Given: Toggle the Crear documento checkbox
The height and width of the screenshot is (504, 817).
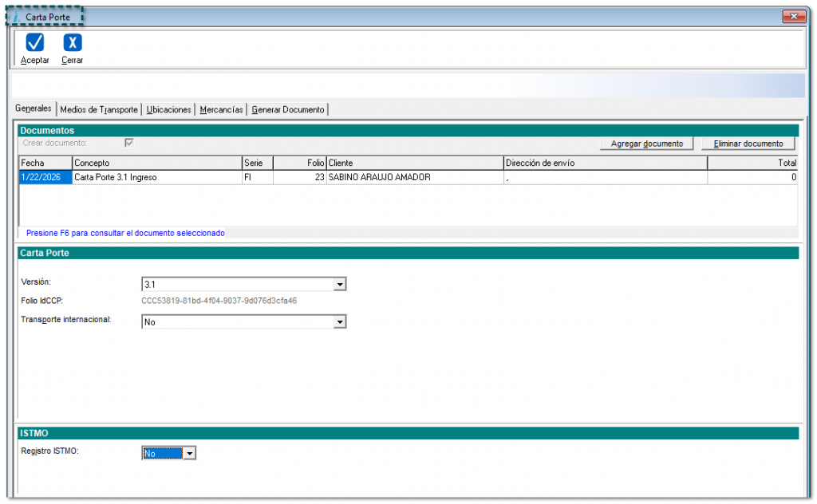Looking at the screenshot, I should coord(128,143).
